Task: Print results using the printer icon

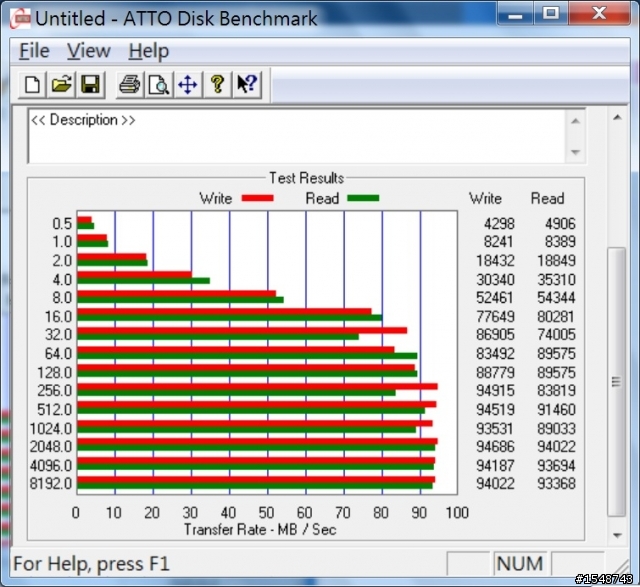Action: click(130, 84)
